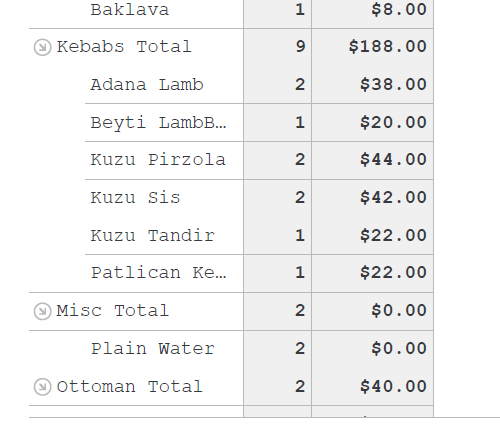The image size is (500, 435).
Task: Collapse the Ottoman Total group arrow
Action: 42,387
